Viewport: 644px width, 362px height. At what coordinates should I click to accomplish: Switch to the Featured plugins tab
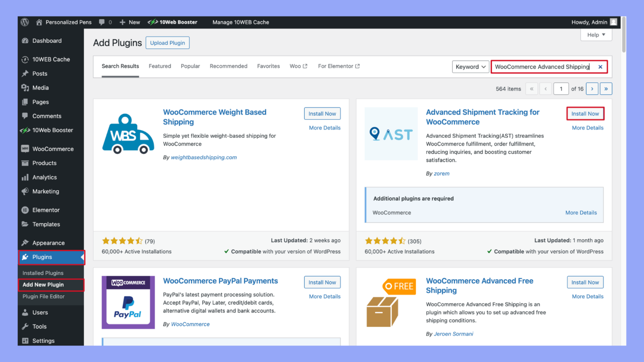pyautogui.click(x=160, y=66)
